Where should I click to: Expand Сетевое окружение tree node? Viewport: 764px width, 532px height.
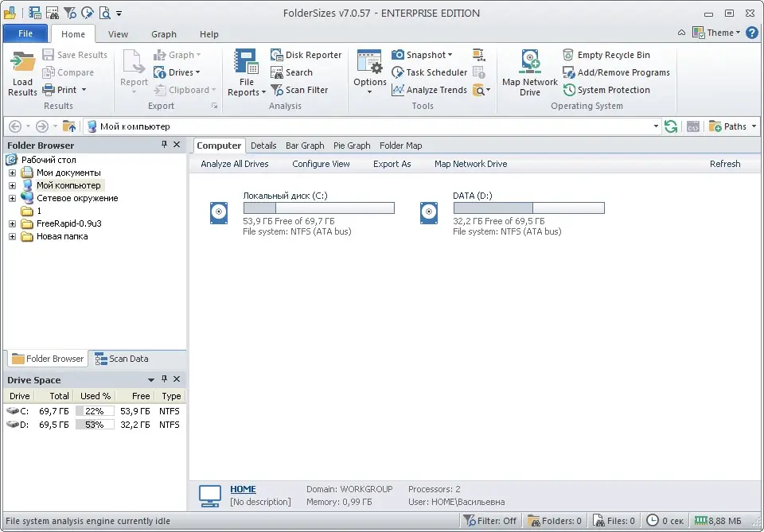[x=12, y=198]
